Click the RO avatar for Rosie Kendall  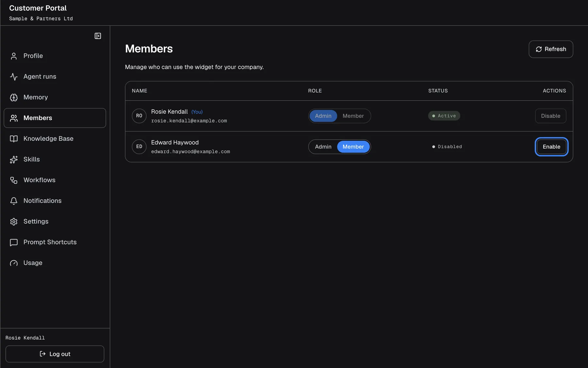click(x=139, y=116)
